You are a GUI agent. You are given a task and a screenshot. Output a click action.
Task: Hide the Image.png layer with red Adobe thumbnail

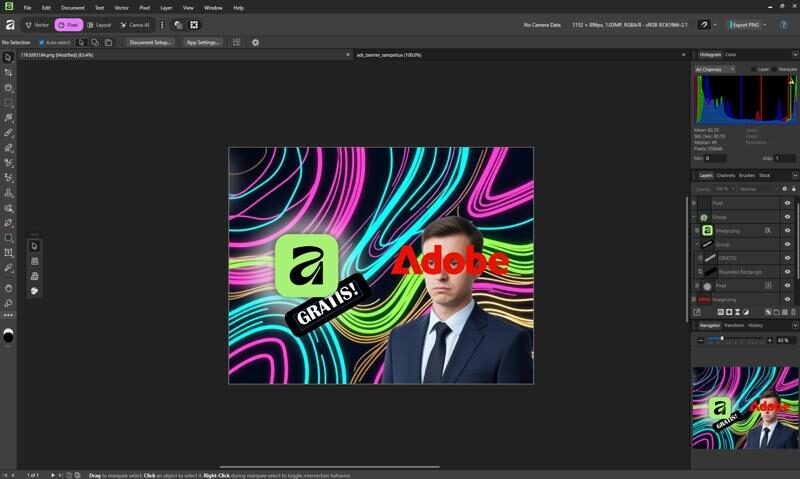pos(787,299)
